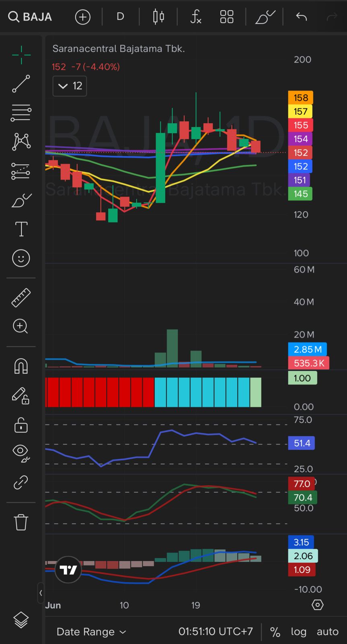Click the Saranacentral Bajatama Tbk. title
Screen dimensions: 347x644
tap(119, 49)
